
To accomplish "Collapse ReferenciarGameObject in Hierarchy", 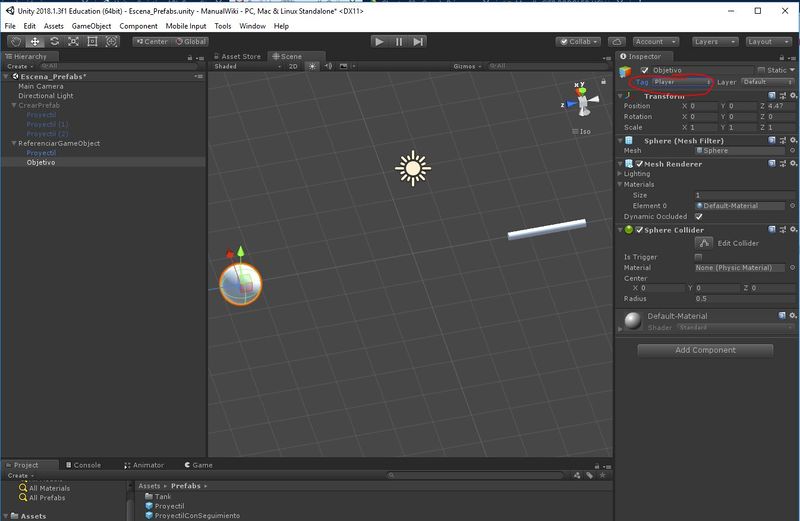I will 14,143.
